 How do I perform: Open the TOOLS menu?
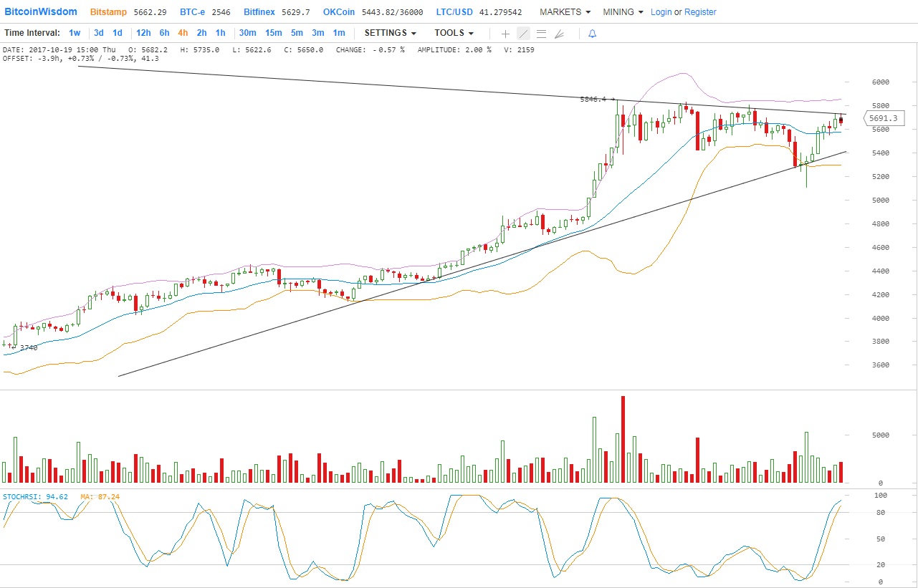(x=454, y=33)
